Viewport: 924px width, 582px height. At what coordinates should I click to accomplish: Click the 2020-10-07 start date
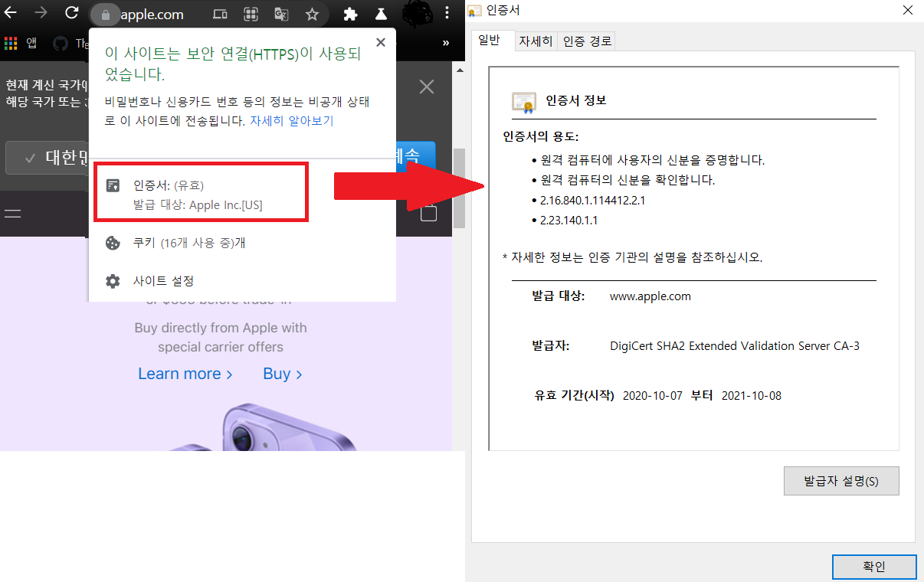point(653,396)
